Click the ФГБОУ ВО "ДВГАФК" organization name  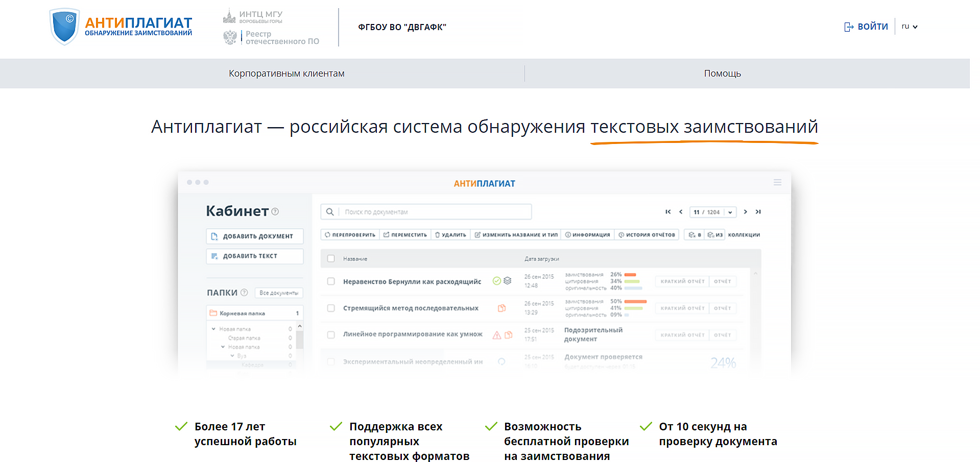coord(402,27)
